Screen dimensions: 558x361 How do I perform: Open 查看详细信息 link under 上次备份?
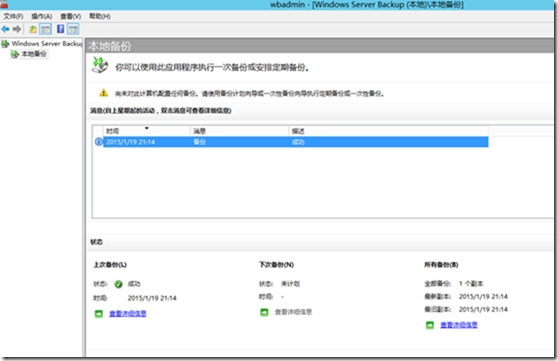coord(128,313)
